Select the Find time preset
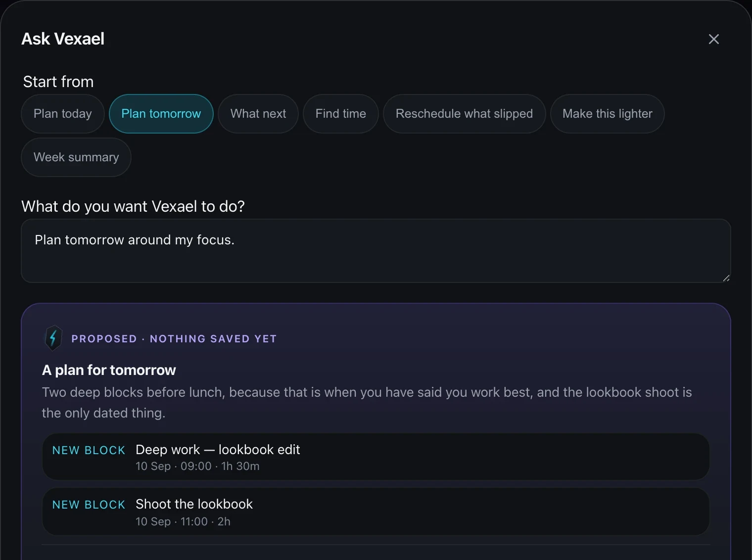The image size is (752, 560). (341, 114)
